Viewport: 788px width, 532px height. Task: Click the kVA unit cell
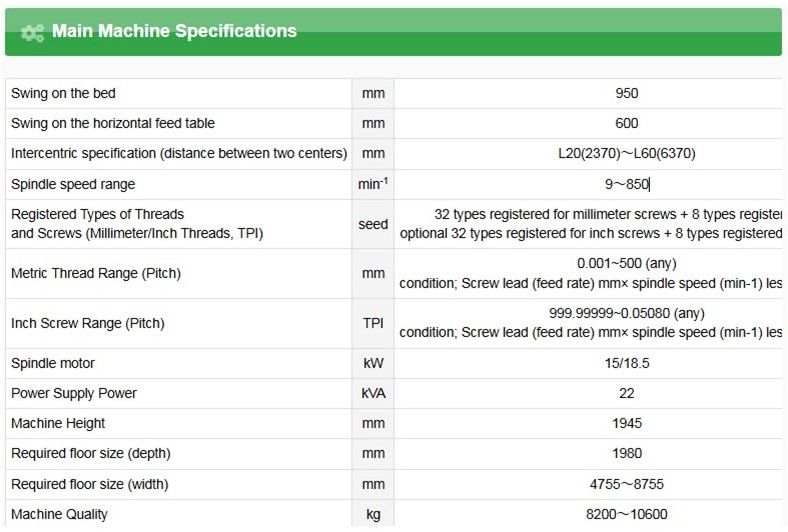coord(373,393)
